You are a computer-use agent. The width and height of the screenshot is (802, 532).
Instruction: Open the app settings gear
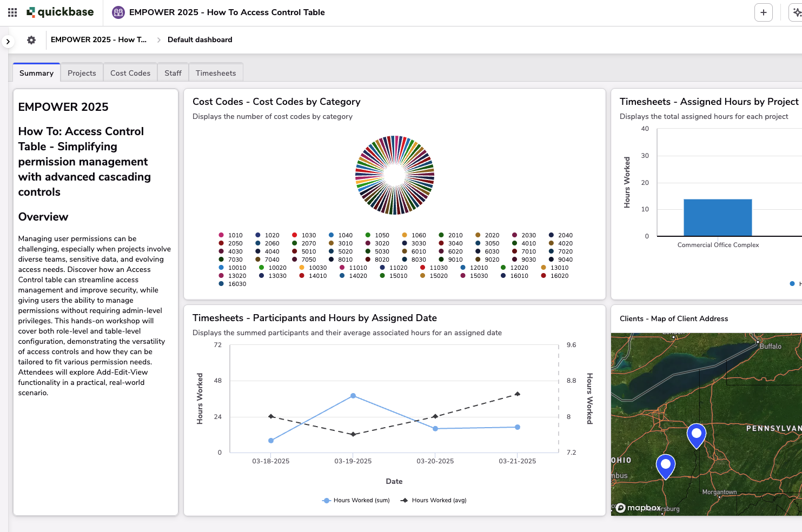[x=31, y=39]
